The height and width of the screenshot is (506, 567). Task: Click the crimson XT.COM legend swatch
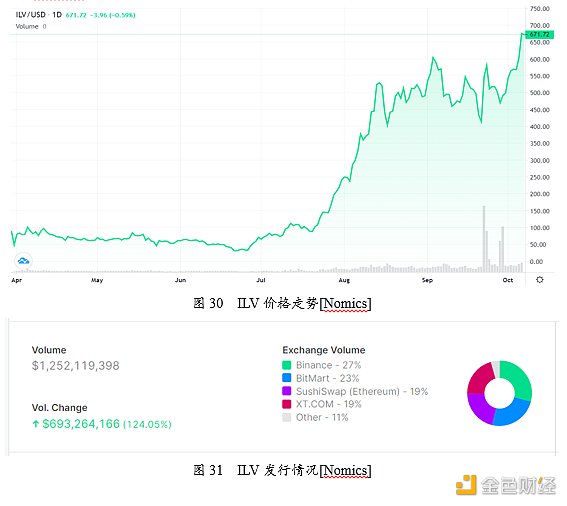tap(286, 404)
